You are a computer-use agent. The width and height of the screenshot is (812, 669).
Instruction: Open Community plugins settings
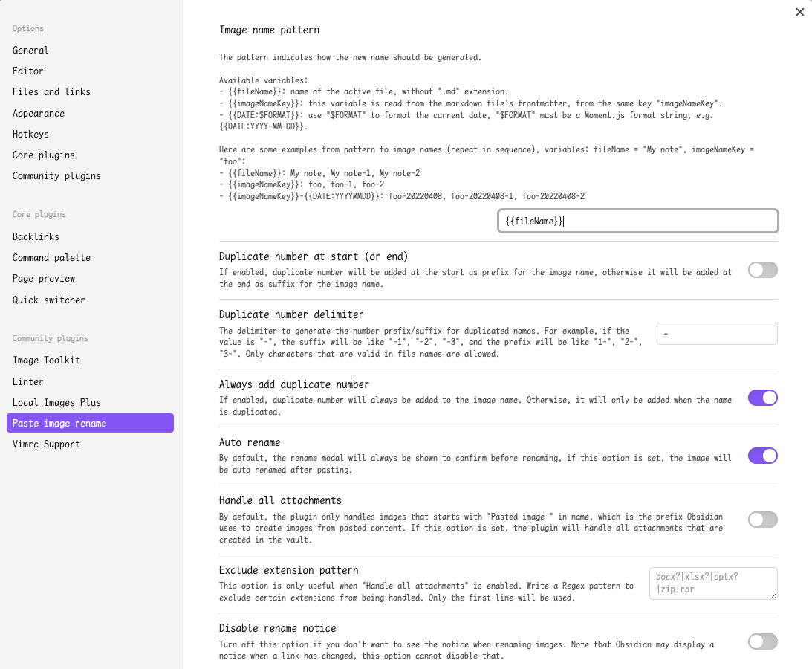(56, 176)
